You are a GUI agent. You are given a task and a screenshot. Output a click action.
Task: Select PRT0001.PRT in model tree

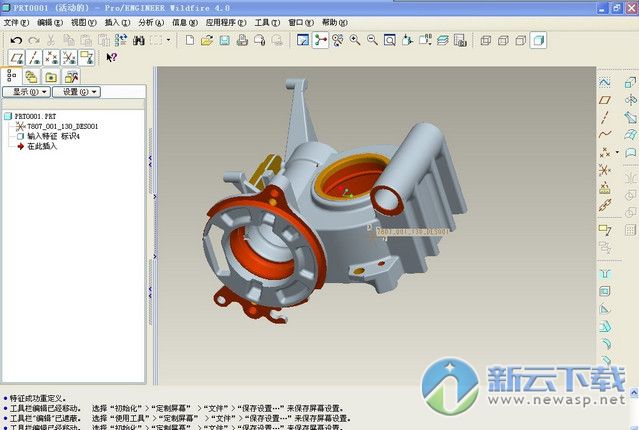click(35, 116)
